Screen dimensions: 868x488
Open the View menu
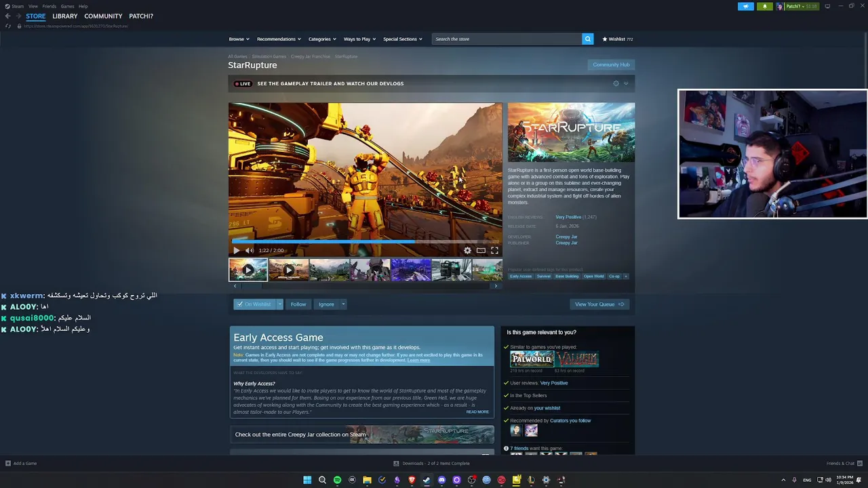(x=33, y=6)
